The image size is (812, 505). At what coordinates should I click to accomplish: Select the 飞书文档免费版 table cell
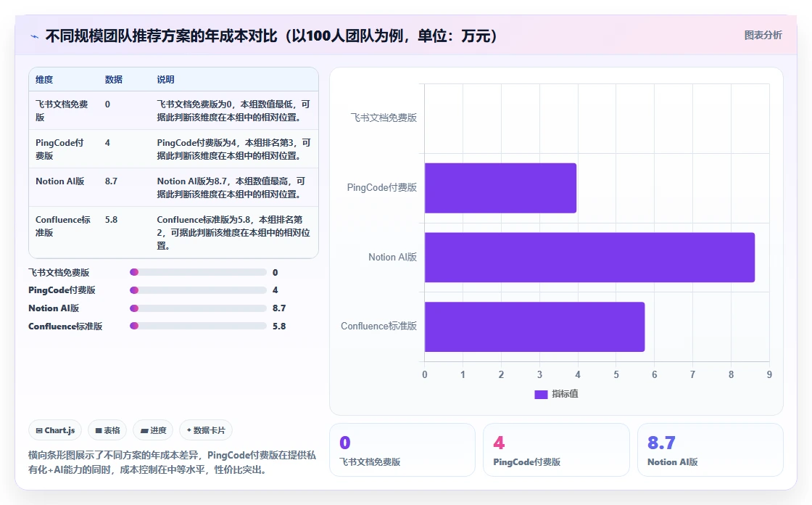(x=62, y=110)
